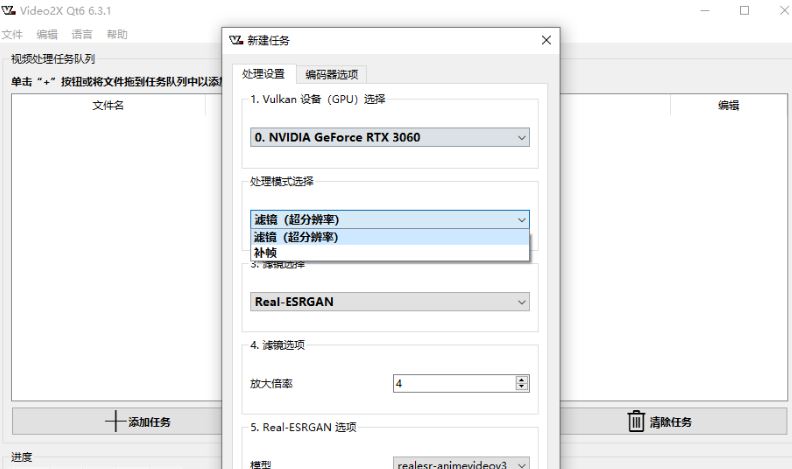The height and width of the screenshot is (469, 792).
Task: Click the 文件名 column header
Action: click(108, 106)
